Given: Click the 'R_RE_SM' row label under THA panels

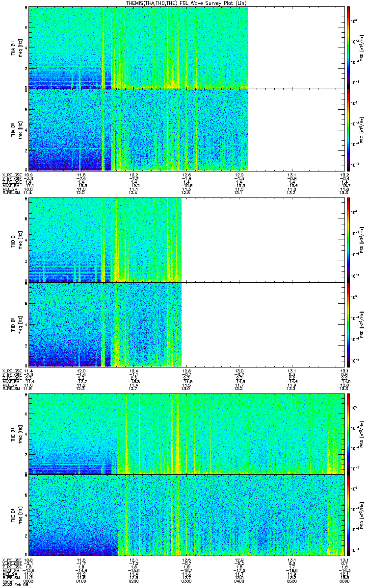Looking at the screenshot, I should point(11,193).
